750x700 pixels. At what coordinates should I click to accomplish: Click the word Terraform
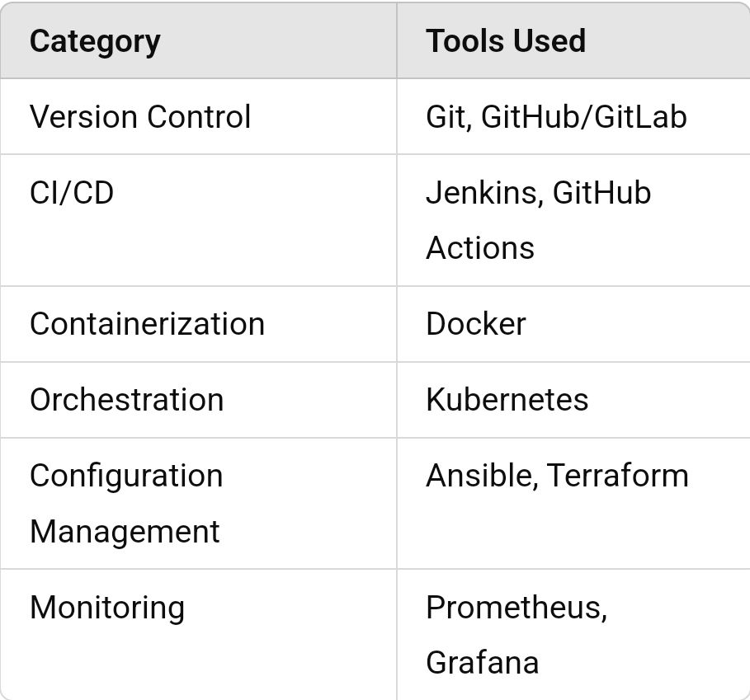[x=617, y=476]
